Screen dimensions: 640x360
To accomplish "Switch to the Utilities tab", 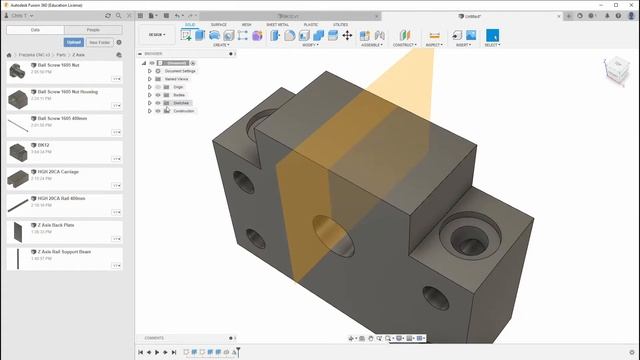I will tap(340, 24).
